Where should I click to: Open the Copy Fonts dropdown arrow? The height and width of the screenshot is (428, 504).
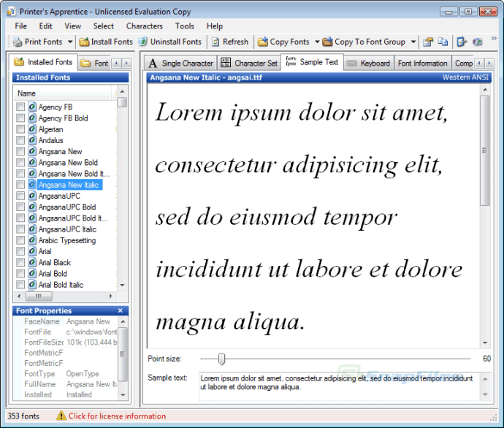(317, 42)
